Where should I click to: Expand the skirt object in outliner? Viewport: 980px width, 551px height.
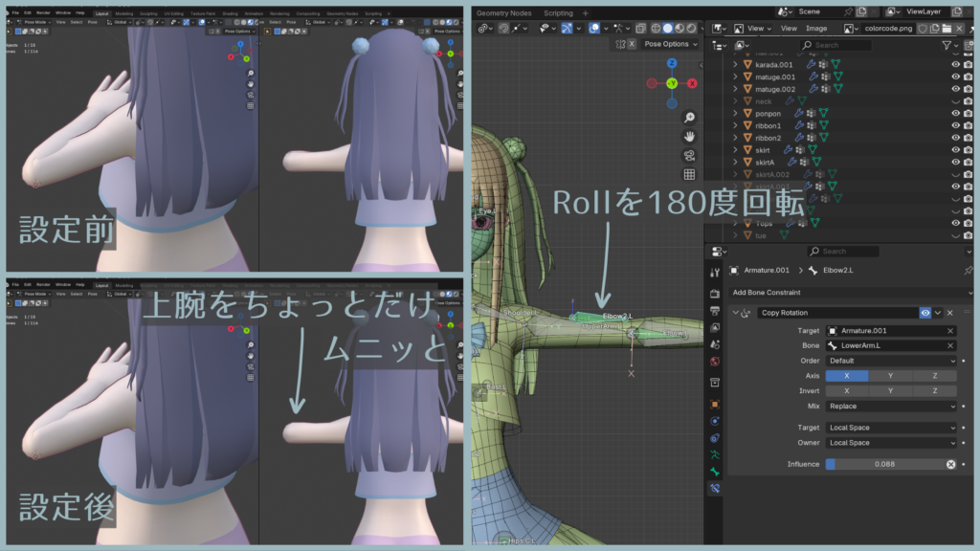pyautogui.click(x=735, y=150)
